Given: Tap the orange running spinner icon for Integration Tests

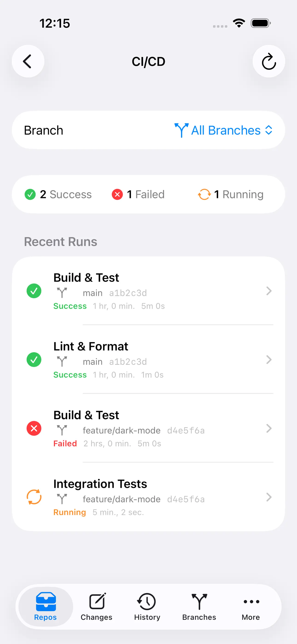Looking at the screenshot, I should coord(34,498).
